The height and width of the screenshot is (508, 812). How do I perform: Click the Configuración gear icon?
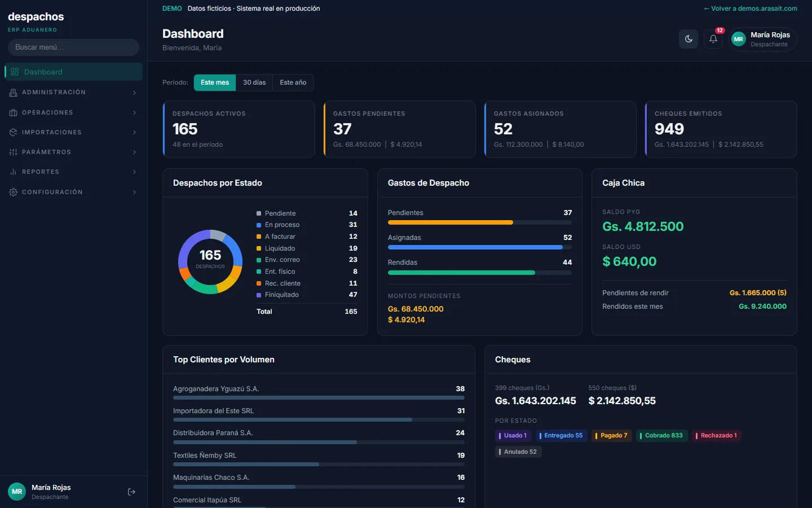pyautogui.click(x=13, y=192)
